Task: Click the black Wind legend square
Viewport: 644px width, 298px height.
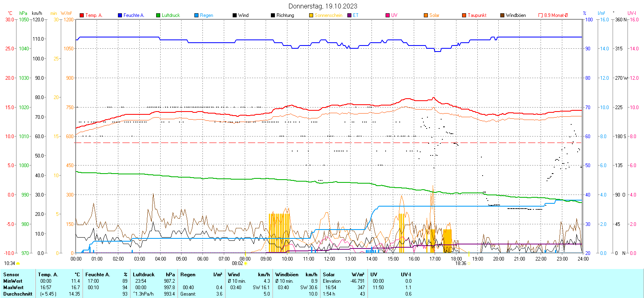Action: click(x=235, y=15)
